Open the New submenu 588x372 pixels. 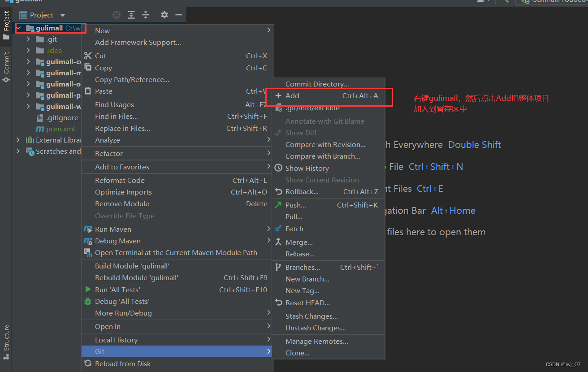tap(177, 30)
